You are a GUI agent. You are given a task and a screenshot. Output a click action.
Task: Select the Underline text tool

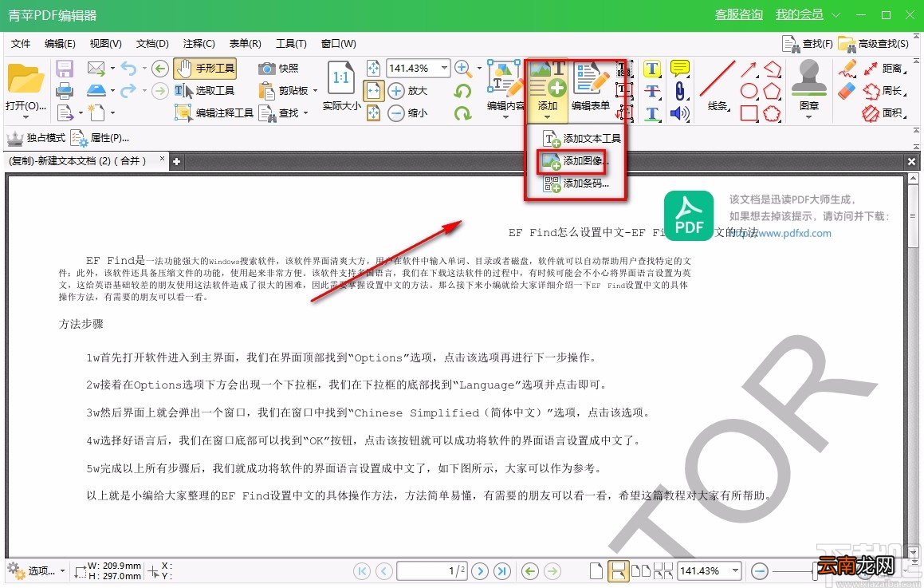(x=652, y=112)
